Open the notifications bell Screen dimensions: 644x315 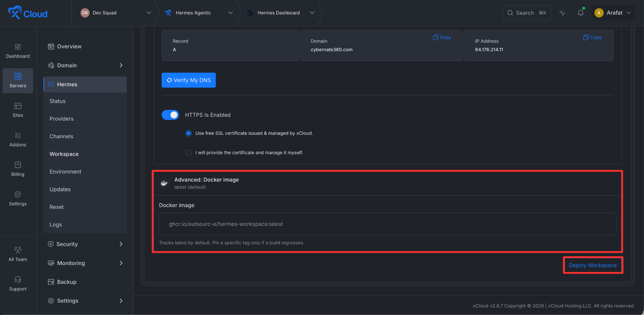(x=580, y=13)
